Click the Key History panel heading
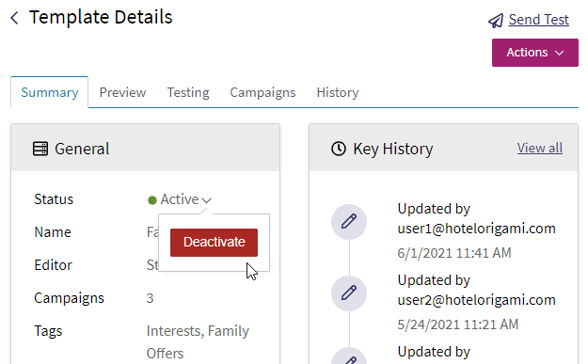Image resolution: width=588 pixels, height=364 pixels. click(x=393, y=149)
